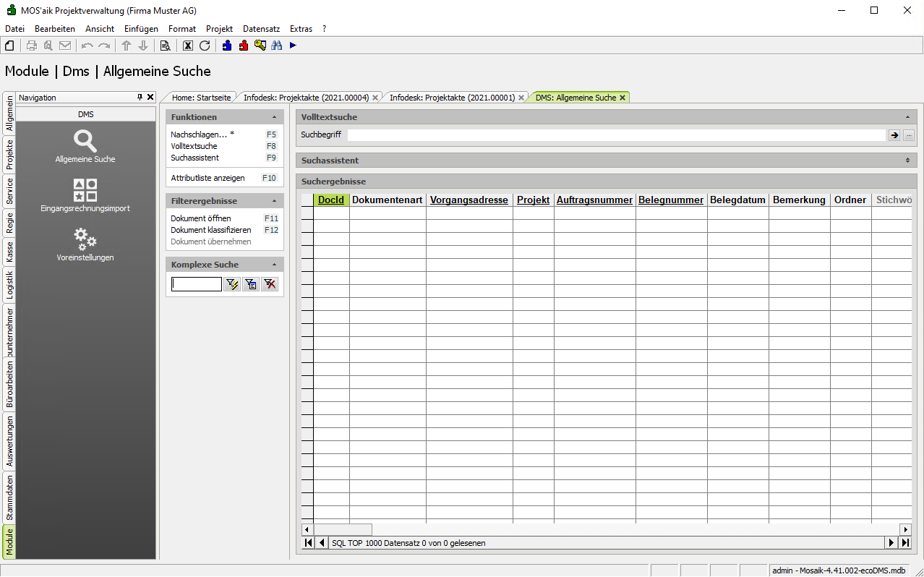
Task: Pin the Navigation panel
Action: [140, 97]
